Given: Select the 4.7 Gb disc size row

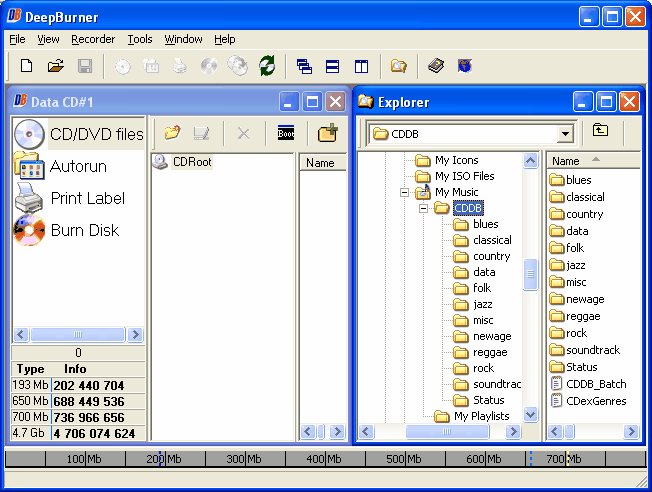Looking at the screenshot, I should [x=78, y=433].
